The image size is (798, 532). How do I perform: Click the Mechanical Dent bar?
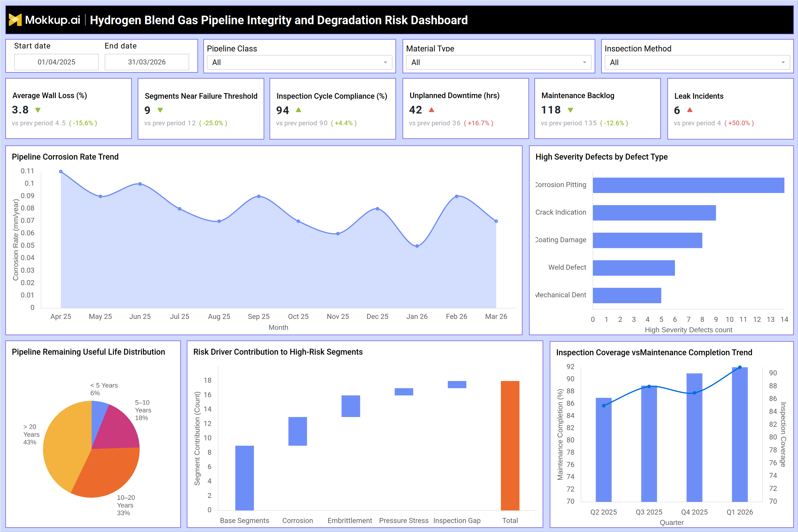tap(627, 296)
